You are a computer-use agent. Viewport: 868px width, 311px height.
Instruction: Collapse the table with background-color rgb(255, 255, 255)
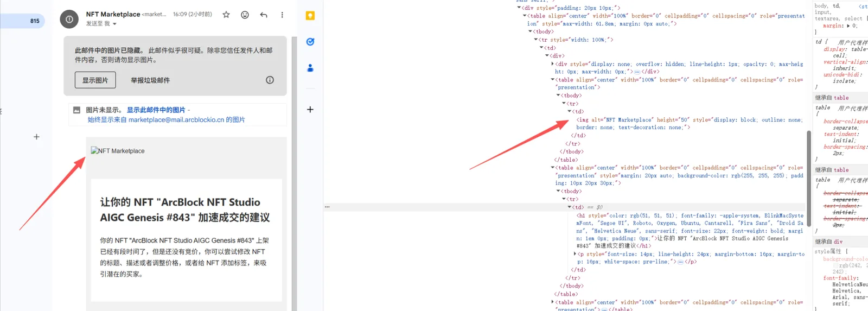pos(553,167)
